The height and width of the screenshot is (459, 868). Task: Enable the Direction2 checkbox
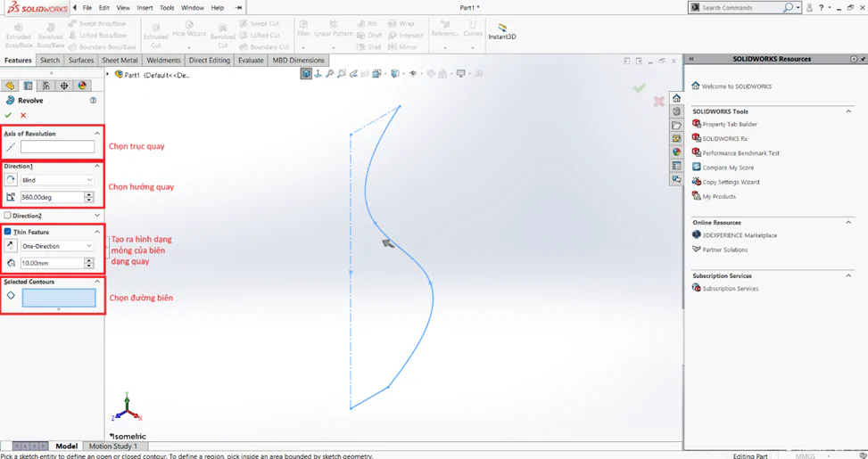[x=7, y=215]
